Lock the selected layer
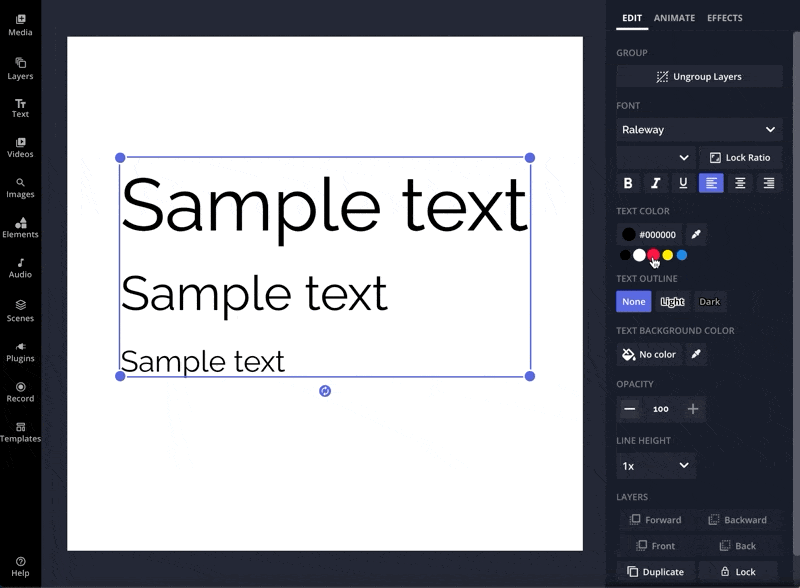Screen dimensions: 800x588 point(738,572)
